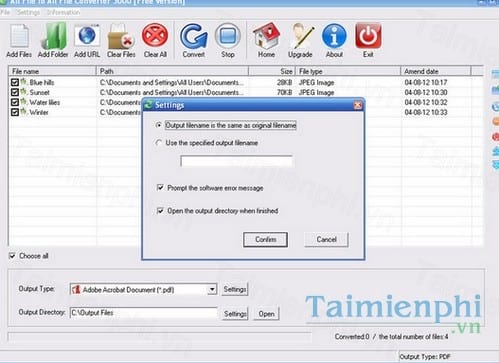Click the Settings dialog title icon
The width and height of the screenshot is (499, 363).
point(148,105)
